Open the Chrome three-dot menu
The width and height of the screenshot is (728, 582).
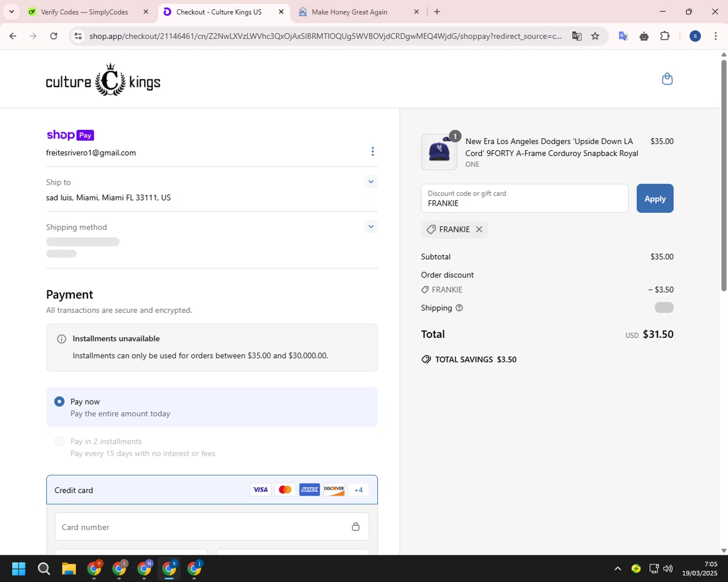[715, 36]
